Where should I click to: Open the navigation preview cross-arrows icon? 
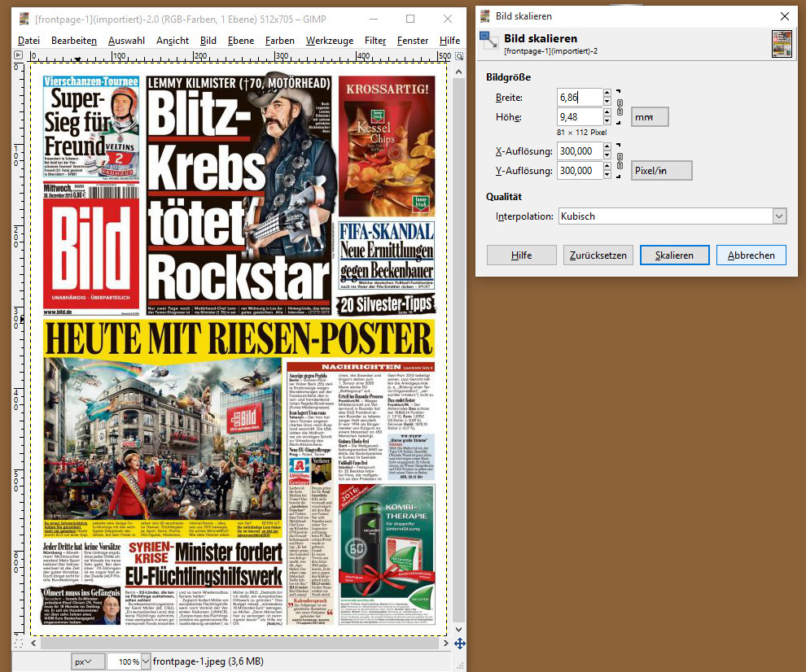click(459, 644)
